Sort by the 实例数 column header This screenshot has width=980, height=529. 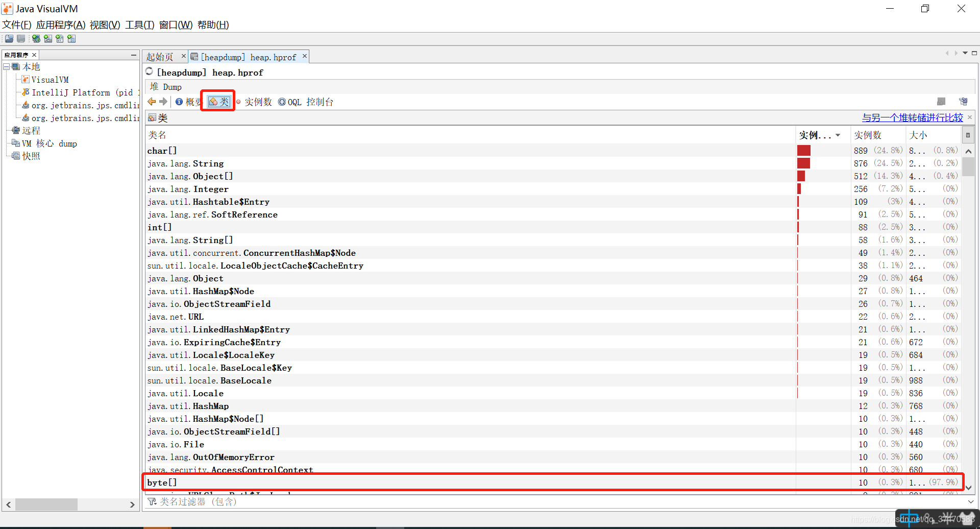click(x=878, y=135)
